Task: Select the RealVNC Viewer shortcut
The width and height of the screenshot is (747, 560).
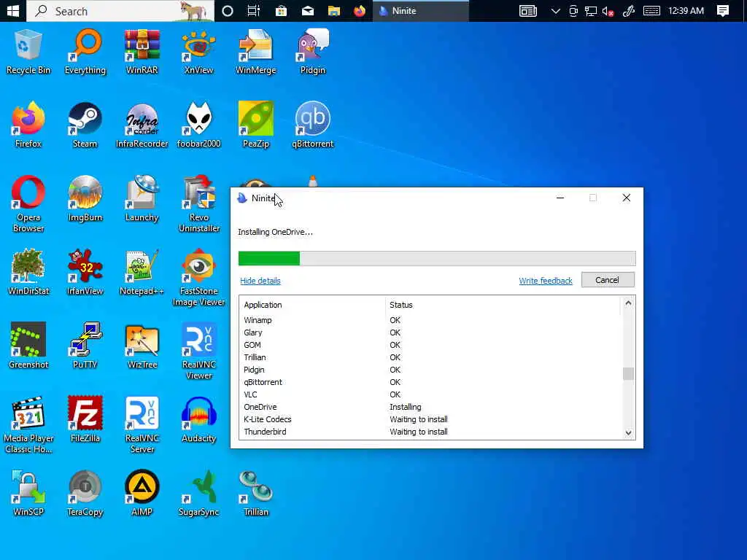Action: [198, 351]
